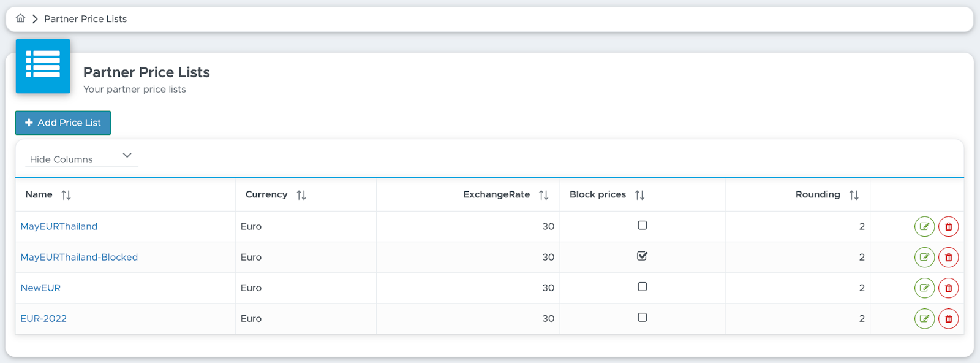Open the MayEURThailand price list link
The width and height of the screenshot is (980, 363).
click(x=59, y=226)
